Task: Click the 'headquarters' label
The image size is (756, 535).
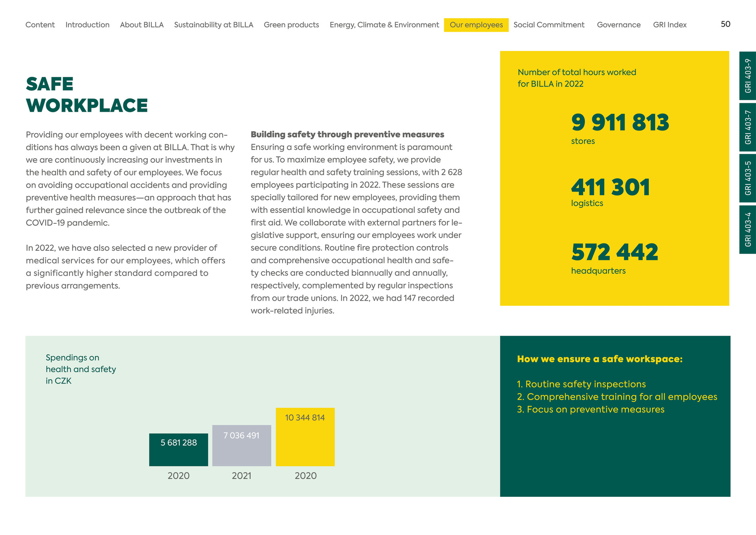Action: click(x=598, y=271)
